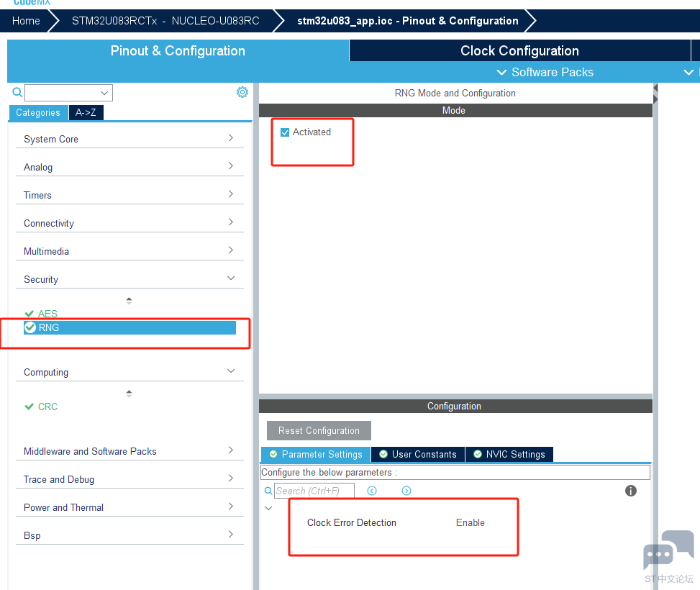The image size is (700, 590).
Task: Open the Parameter Settings tab
Action: click(316, 454)
